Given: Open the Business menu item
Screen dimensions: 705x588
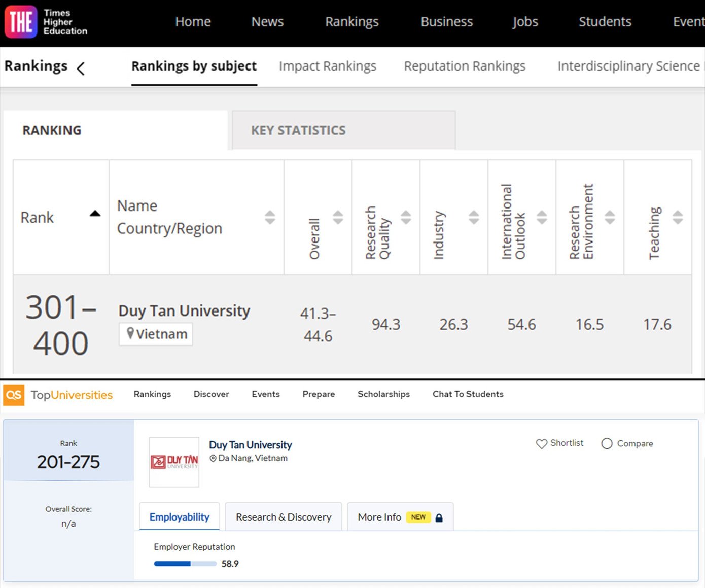Looking at the screenshot, I should (x=447, y=22).
